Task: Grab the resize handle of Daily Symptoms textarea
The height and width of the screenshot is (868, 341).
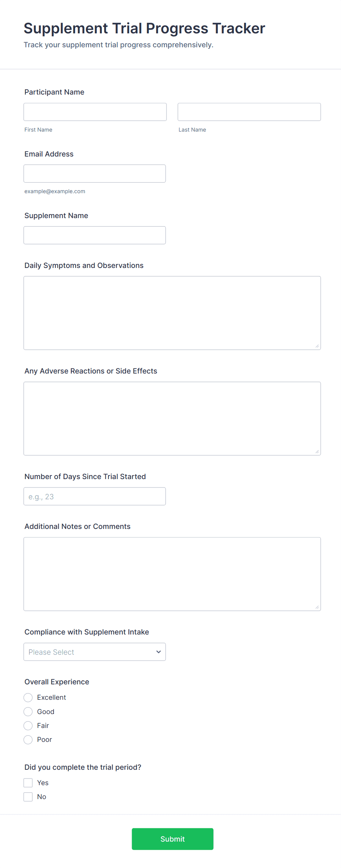Action: tap(317, 346)
